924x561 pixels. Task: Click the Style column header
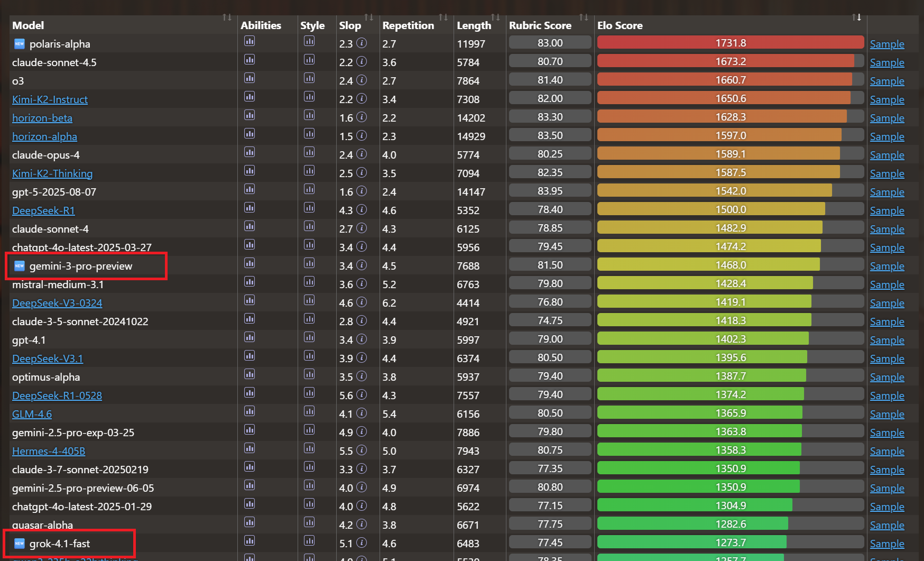[x=312, y=25]
